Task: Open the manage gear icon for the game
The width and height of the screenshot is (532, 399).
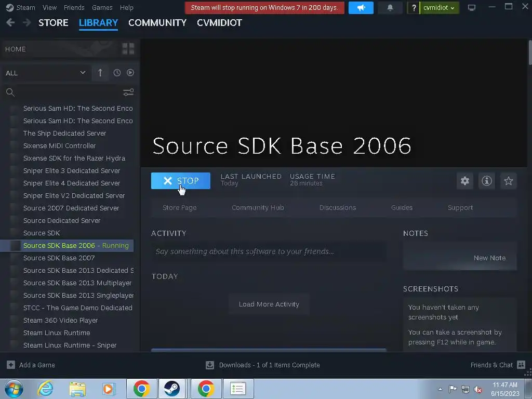Action: (465, 181)
